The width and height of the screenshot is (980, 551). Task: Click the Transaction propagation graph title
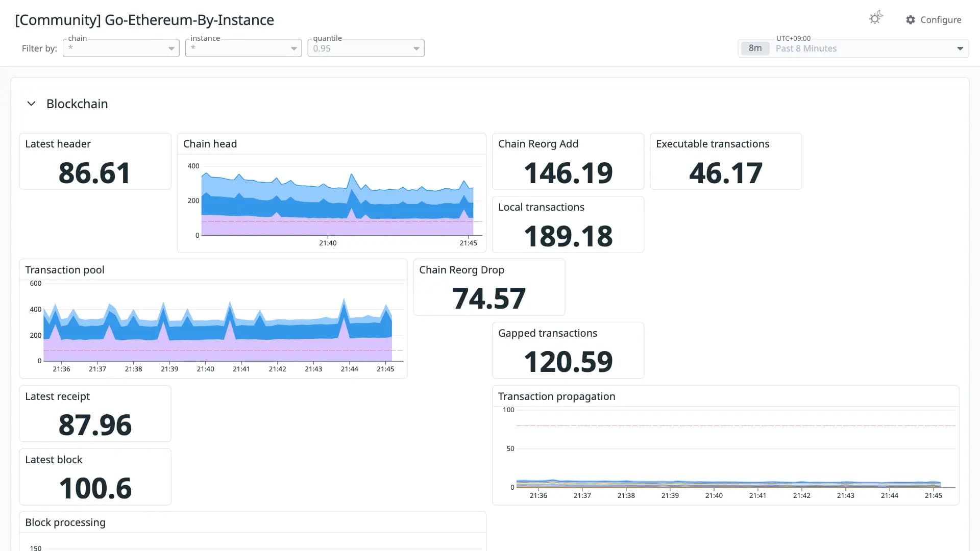tap(556, 396)
